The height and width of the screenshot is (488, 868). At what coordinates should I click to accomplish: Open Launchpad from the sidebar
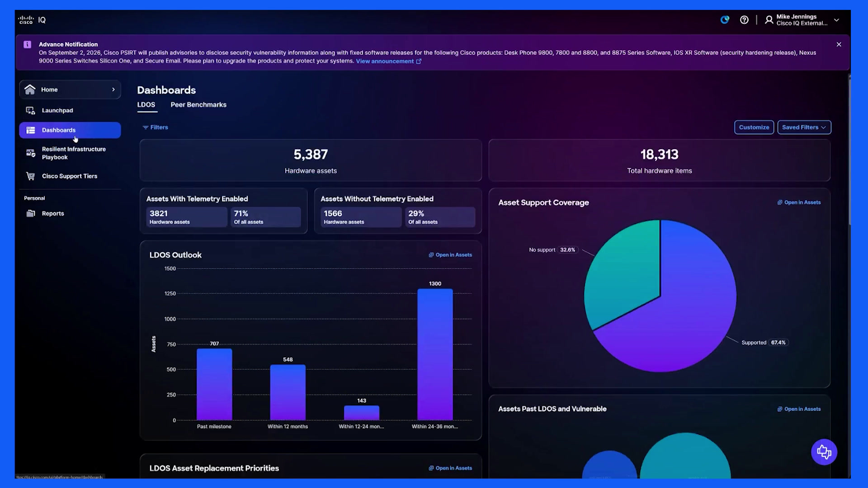70,110
